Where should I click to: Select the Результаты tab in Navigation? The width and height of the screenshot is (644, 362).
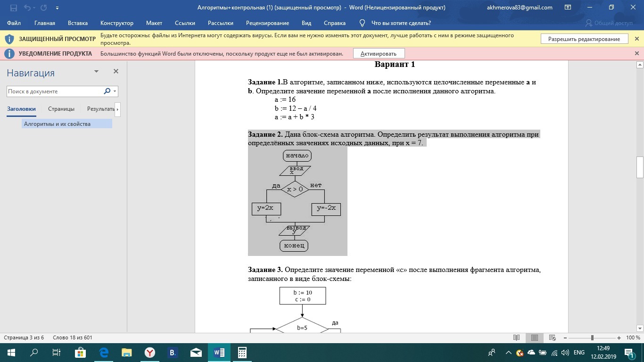coord(101,109)
